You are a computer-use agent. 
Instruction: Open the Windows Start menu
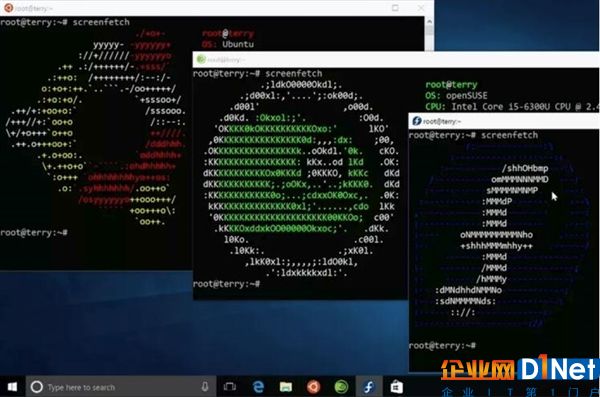click(12, 387)
